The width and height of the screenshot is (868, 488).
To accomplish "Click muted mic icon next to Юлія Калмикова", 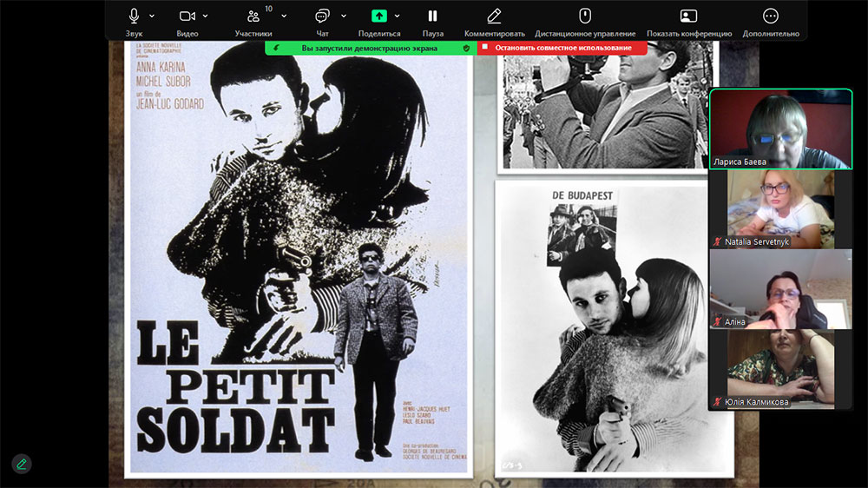I will tap(718, 401).
